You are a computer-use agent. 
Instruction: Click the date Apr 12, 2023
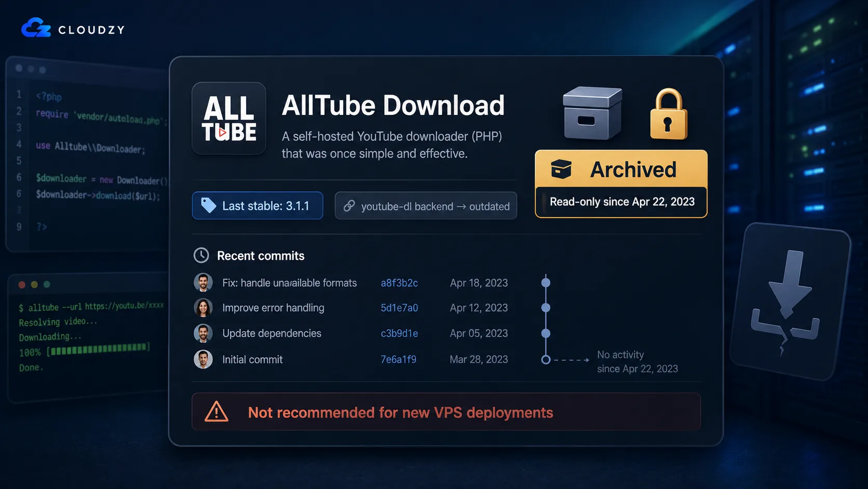click(479, 308)
